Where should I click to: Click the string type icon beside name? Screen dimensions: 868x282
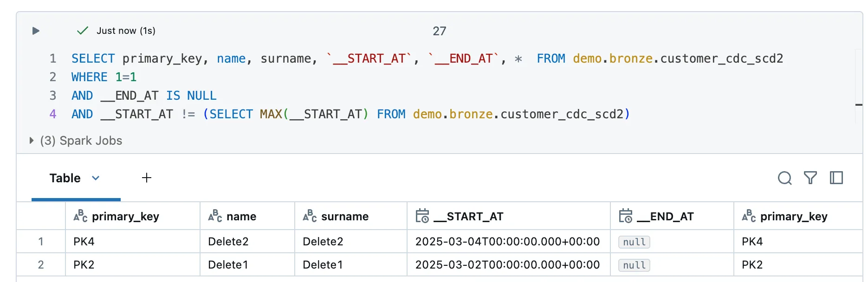215,216
